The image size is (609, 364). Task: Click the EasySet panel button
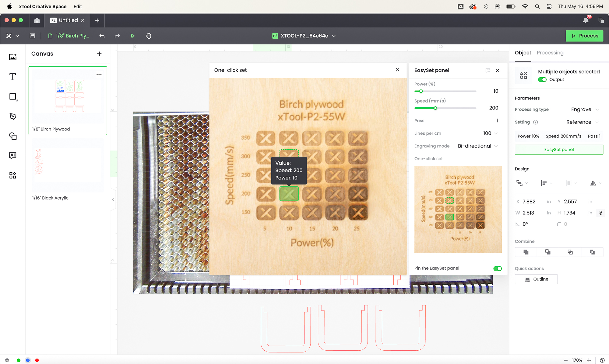coord(559,150)
